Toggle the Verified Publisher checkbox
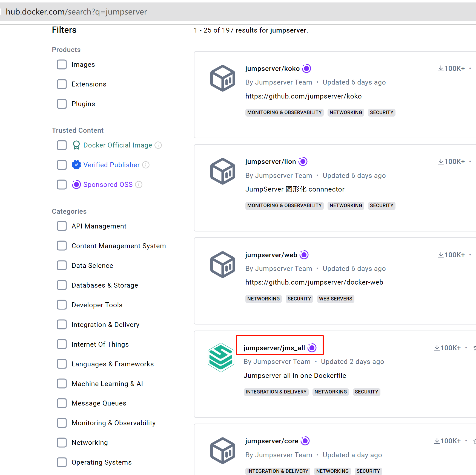 pos(62,165)
